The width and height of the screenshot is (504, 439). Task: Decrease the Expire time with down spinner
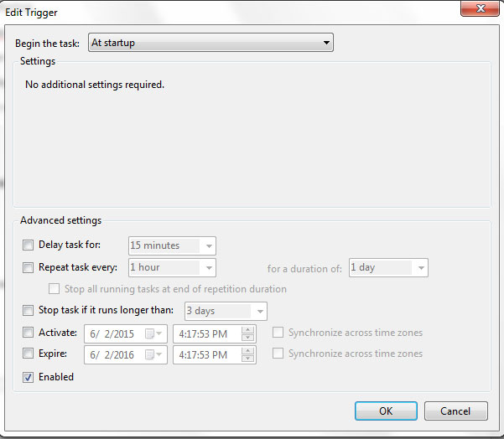click(247, 358)
